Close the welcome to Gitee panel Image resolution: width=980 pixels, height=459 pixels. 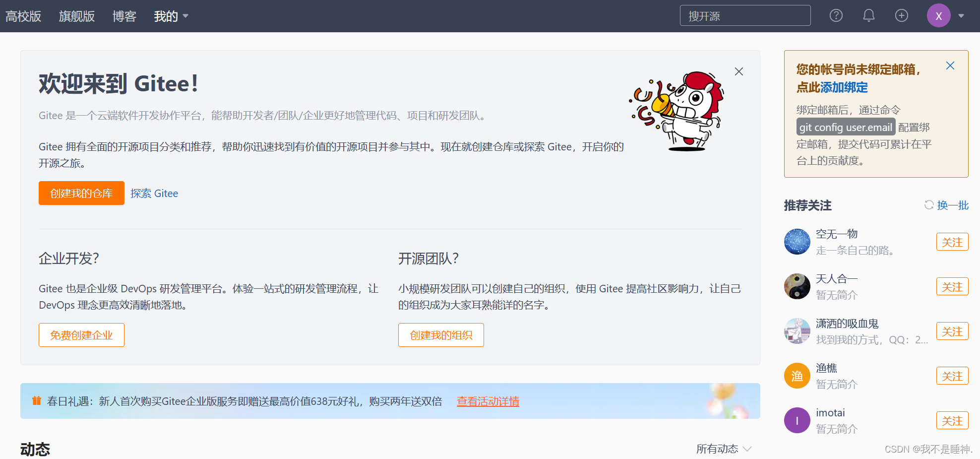click(739, 71)
